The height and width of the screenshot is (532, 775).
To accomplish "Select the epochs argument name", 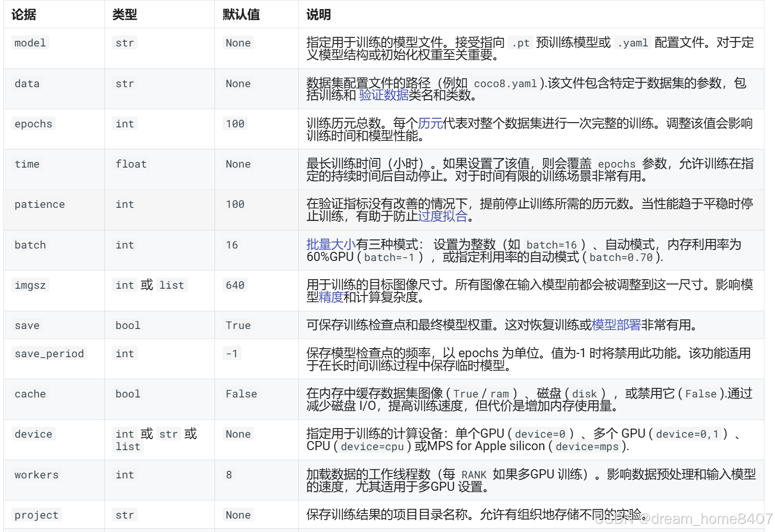I will point(34,124).
